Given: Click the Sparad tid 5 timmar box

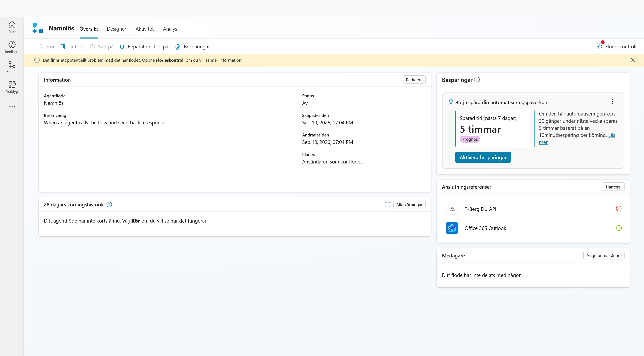Looking at the screenshot, I should click(x=495, y=129).
